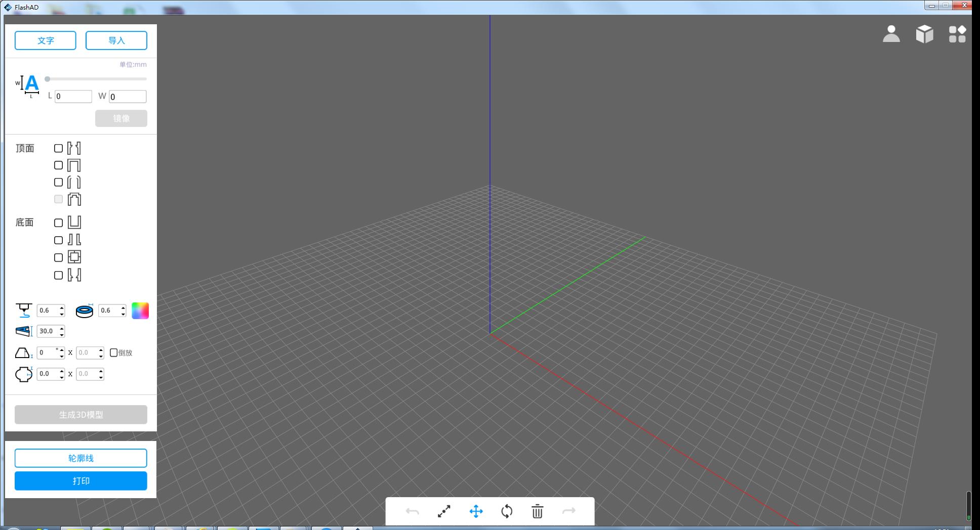
Task: Click the trash delete icon
Action: [538, 511]
